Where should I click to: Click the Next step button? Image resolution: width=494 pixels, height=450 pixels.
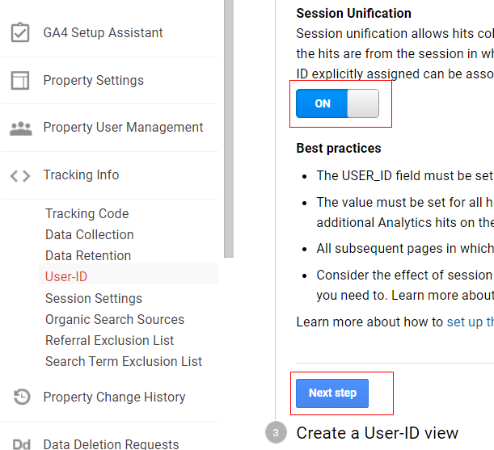point(332,393)
